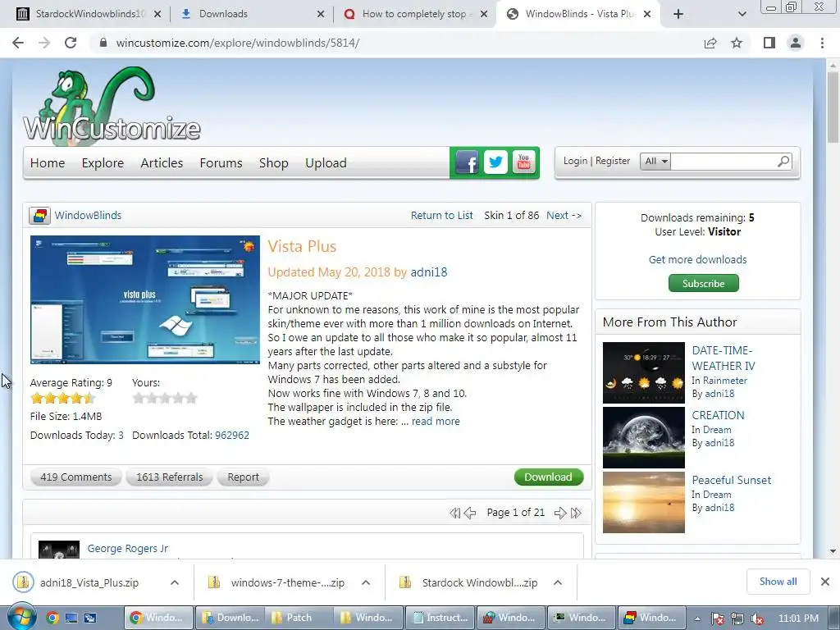Open the Shop menu item
The height and width of the screenshot is (630, 840).
[274, 163]
